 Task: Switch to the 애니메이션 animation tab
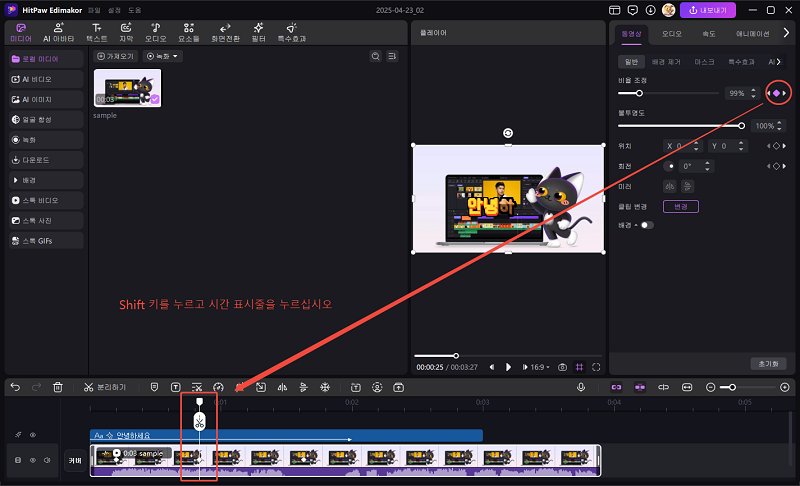click(x=753, y=34)
